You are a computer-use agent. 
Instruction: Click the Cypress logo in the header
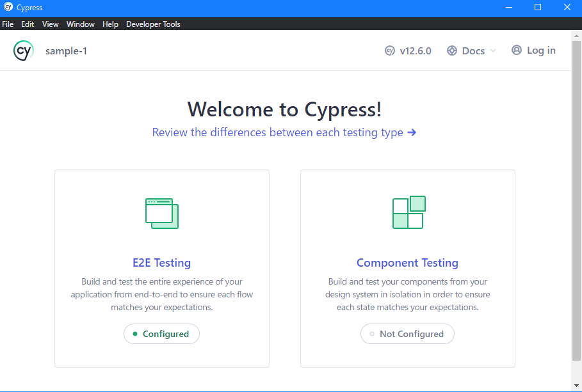pos(24,51)
